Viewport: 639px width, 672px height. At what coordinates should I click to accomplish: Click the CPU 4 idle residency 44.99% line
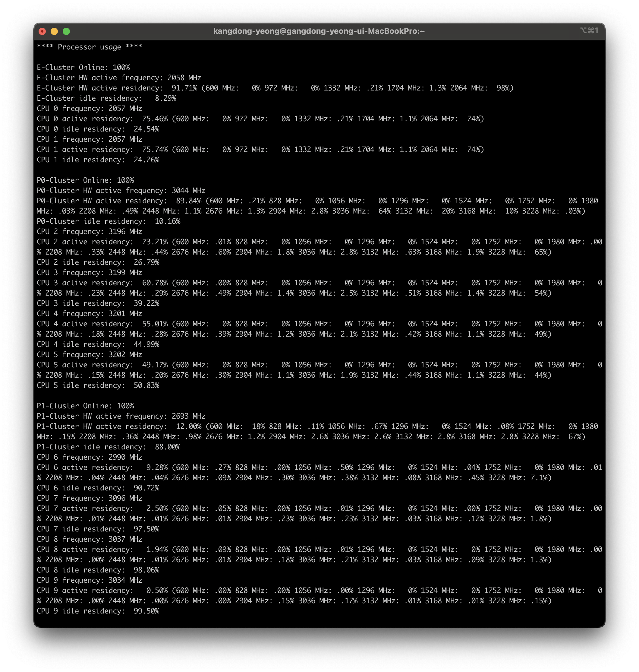coord(98,344)
